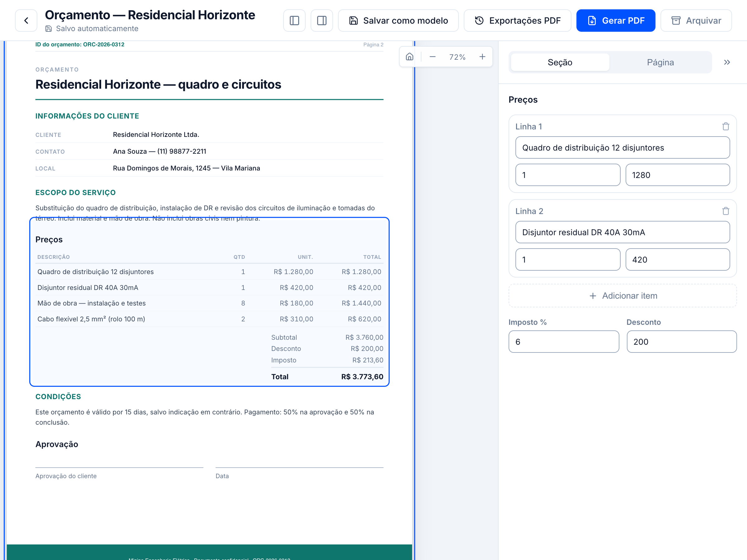Click the ESCOPO DO SERVIÇO heading
The width and height of the screenshot is (747, 560).
(76, 193)
